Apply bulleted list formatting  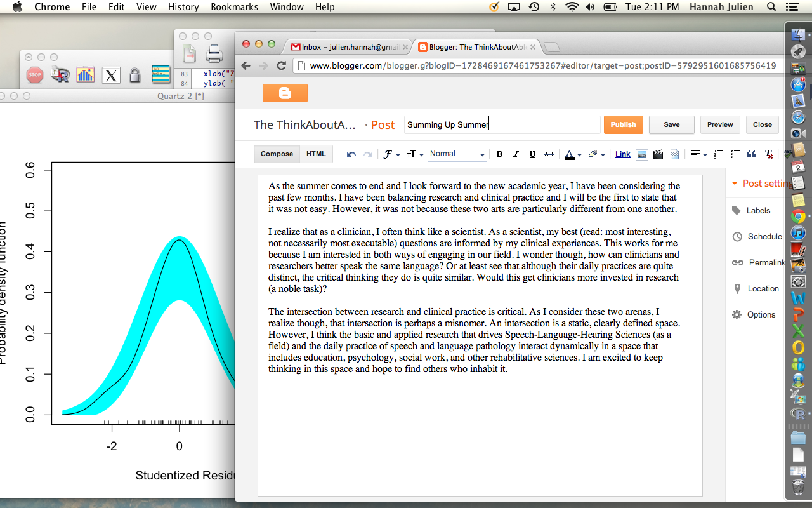tap(735, 154)
